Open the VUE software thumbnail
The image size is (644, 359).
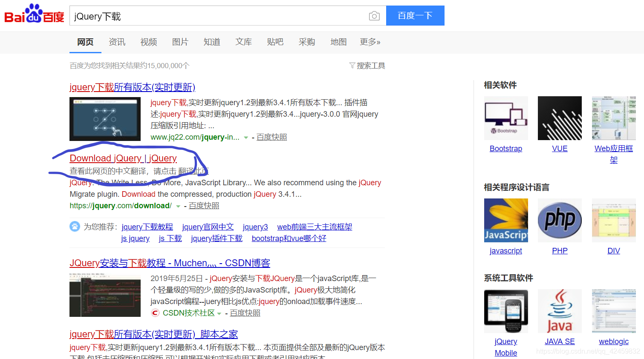[x=560, y=118]
